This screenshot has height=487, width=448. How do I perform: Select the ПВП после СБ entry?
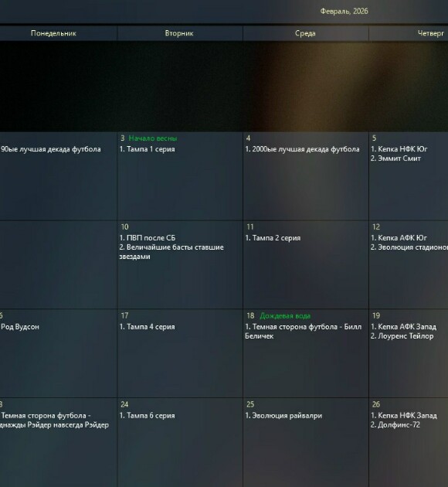[148, 238]
